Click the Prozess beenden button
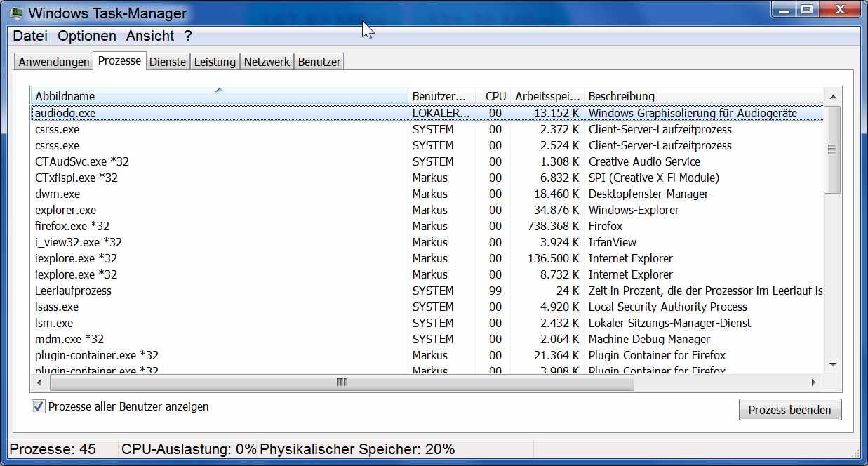The image size is (868, 466). [790, 410]
